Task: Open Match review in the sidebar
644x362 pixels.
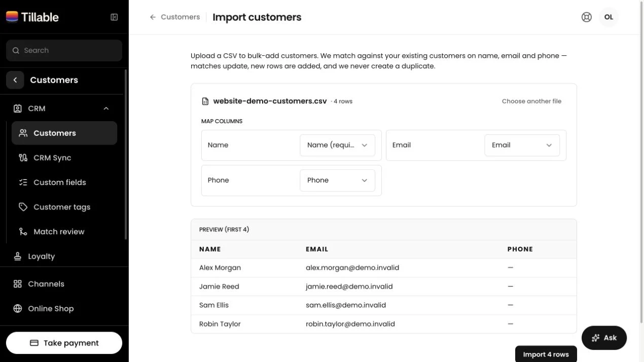Action: coord(64,232)
